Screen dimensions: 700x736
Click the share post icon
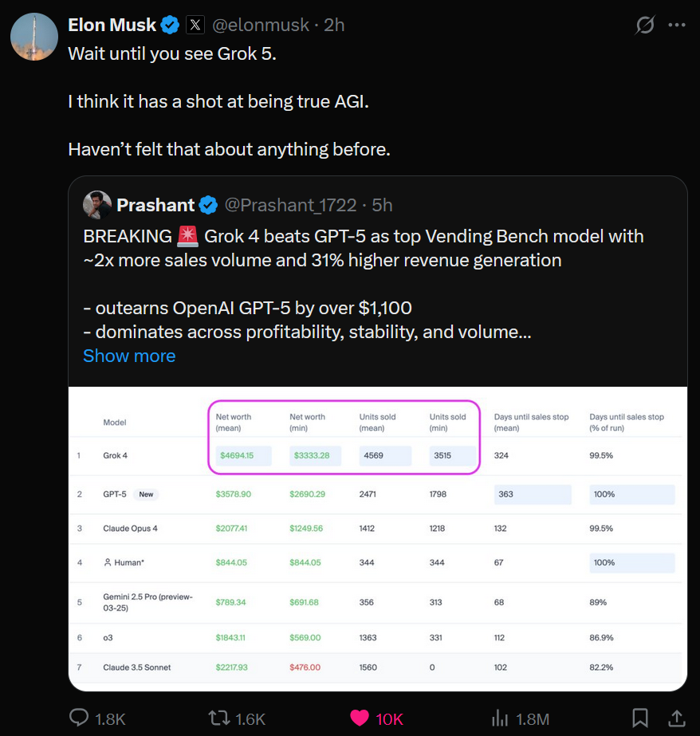click(676, 718)
